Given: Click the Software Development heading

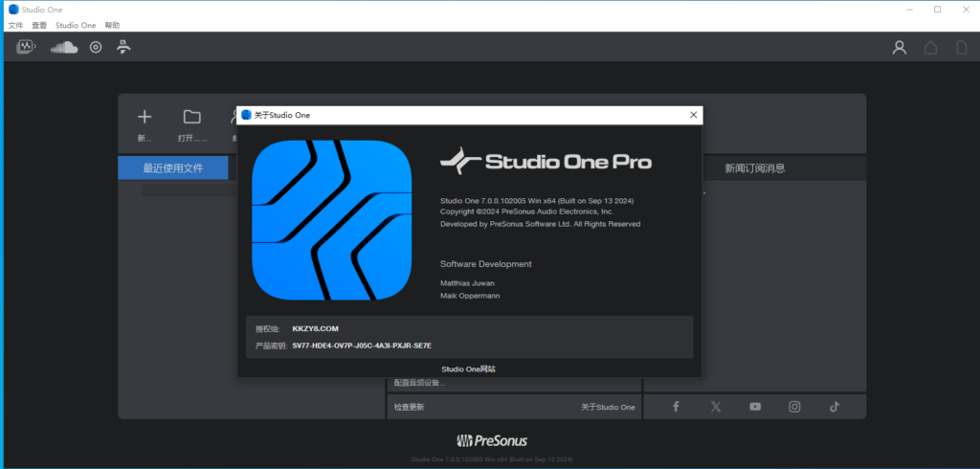Looking at the screenshot, I should [485, 264].
